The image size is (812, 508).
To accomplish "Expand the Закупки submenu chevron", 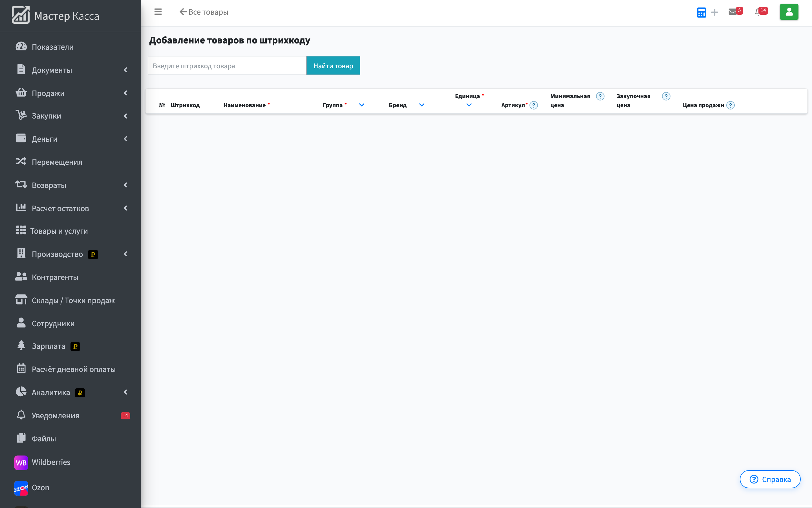I will pyautogui.click(x=125, y=116).
